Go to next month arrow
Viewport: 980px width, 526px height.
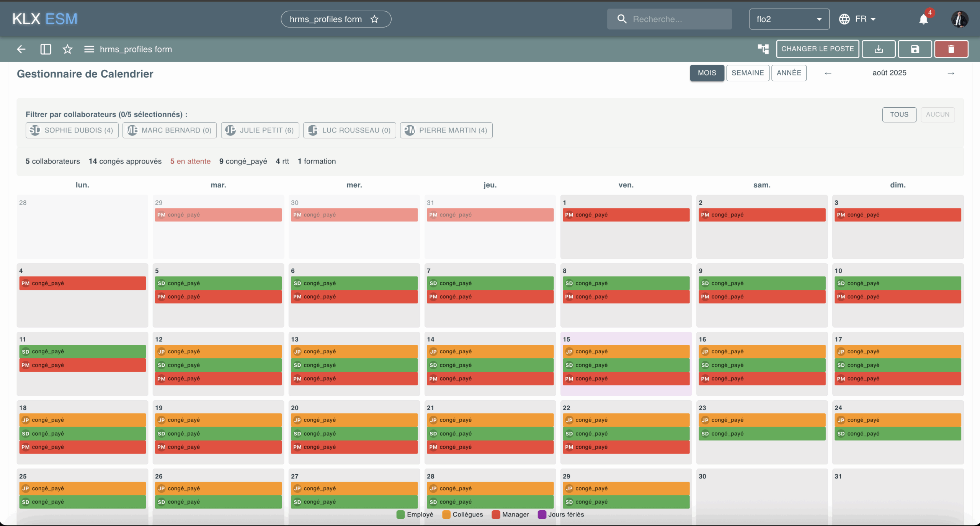tap(951, 73)
